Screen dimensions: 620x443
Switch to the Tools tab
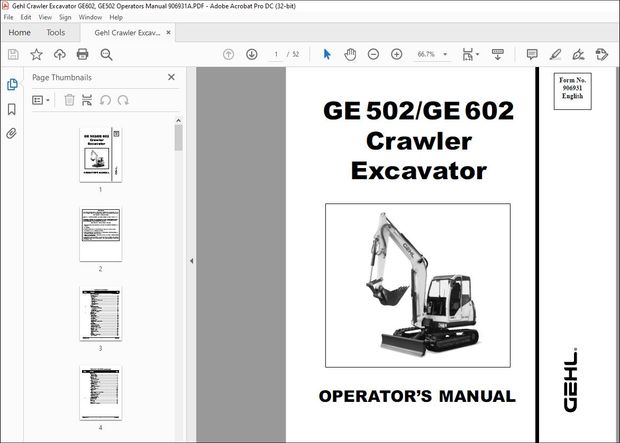[55, 32]
